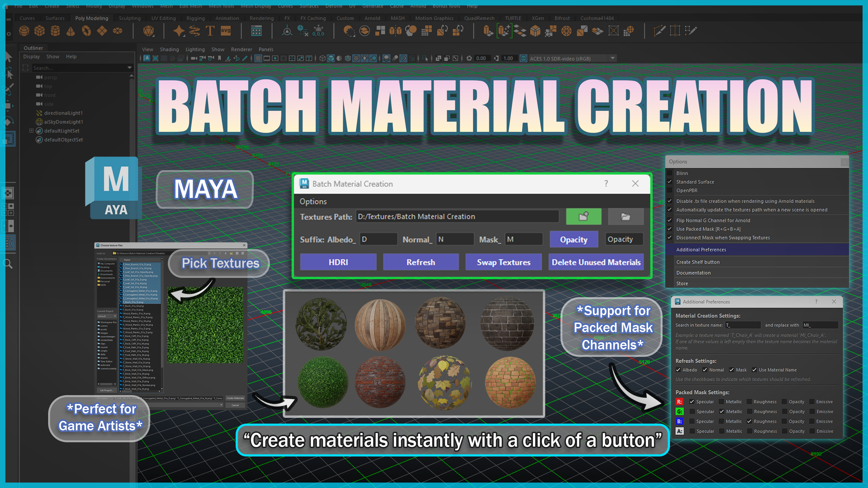Click the viewport wireframe cube icon
Image resolution: width=868 pixels, height=488 pixels.
322,58
